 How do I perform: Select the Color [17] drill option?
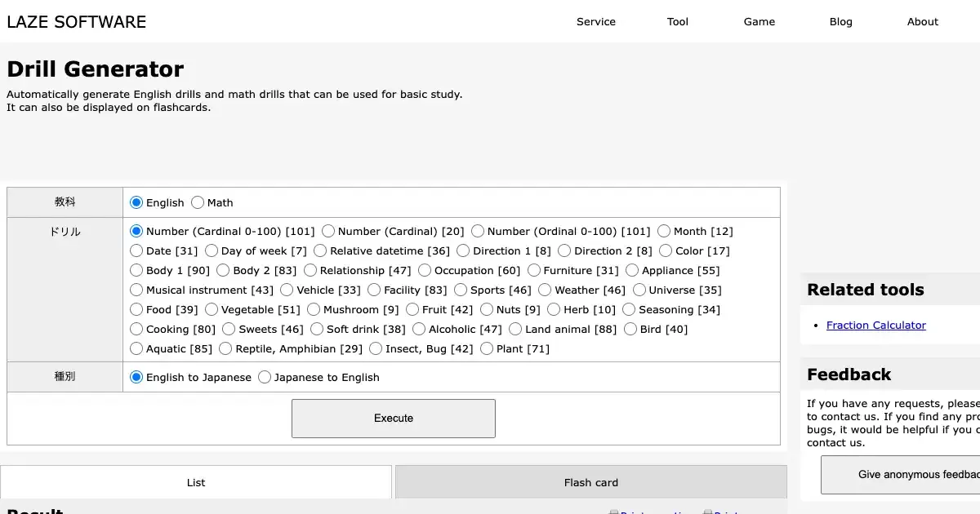pyautogui.click(x=666, y=250)
